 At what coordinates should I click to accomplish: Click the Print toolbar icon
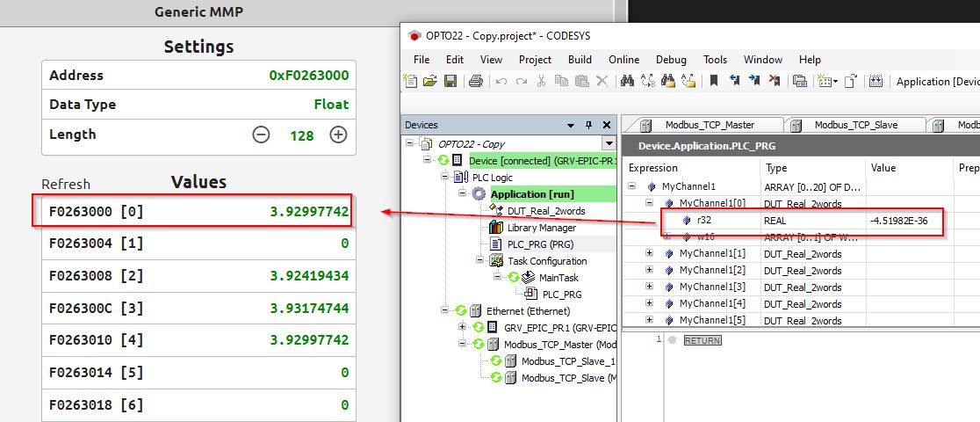pyautogui.click(x=476, y=81)
